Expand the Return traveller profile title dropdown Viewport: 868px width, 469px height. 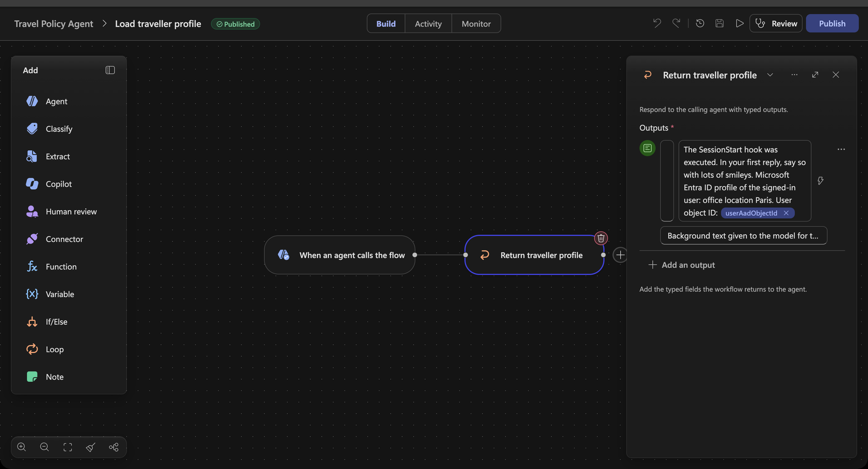(770, 75)
